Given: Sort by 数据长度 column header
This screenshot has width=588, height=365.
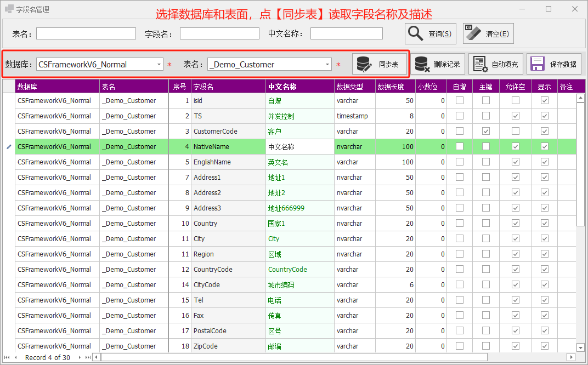Looking at the screenshot, I should (x=395, y=87).
